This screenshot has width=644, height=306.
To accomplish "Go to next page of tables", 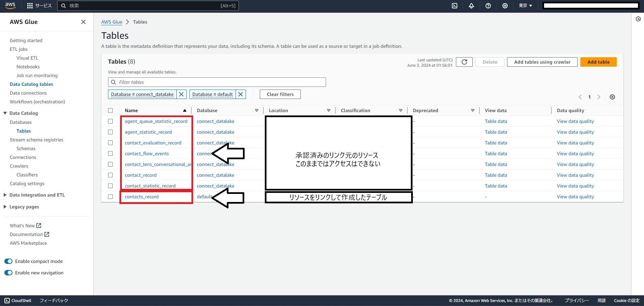I will (599, 97).
